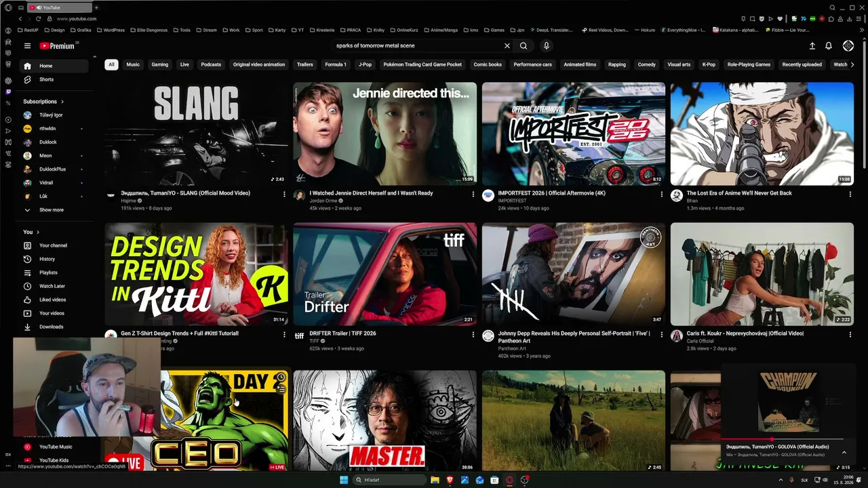Open the Anime/Manga bookmarks folder
This screenshot has height=488, width=868.
[x=441, y=30]
